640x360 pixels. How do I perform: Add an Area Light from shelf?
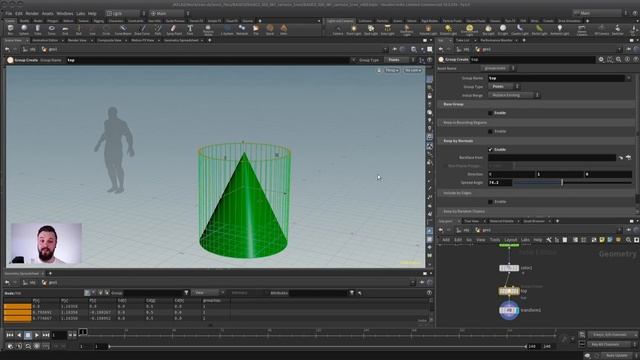387,29
